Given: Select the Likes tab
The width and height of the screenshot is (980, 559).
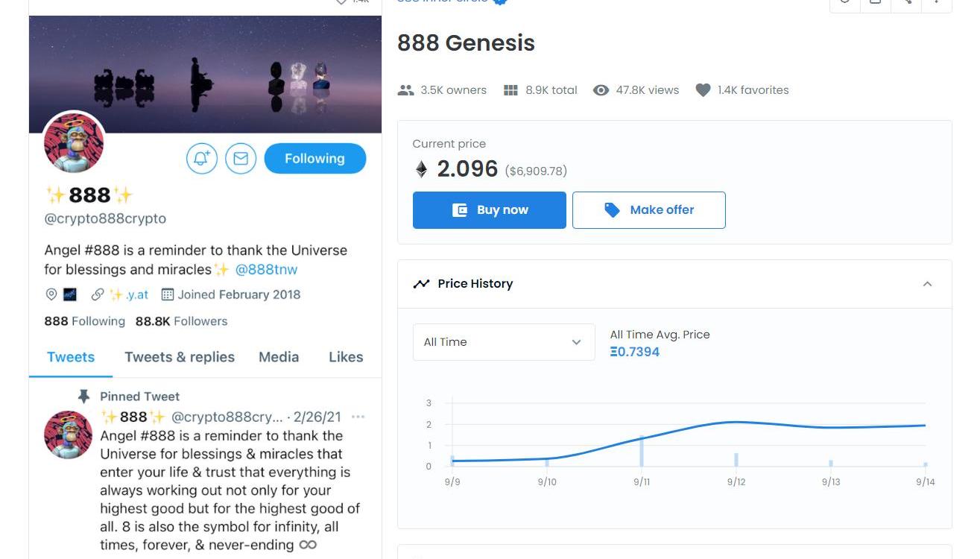Looking at the screenshot, I should pyautogui.click(x=346, y=357).
